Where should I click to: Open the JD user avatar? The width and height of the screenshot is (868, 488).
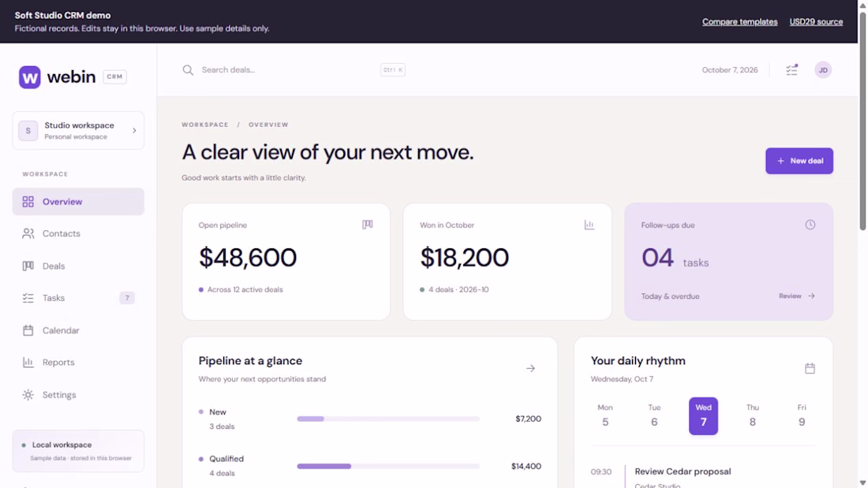pyautogui.click(x=823, y=69)
